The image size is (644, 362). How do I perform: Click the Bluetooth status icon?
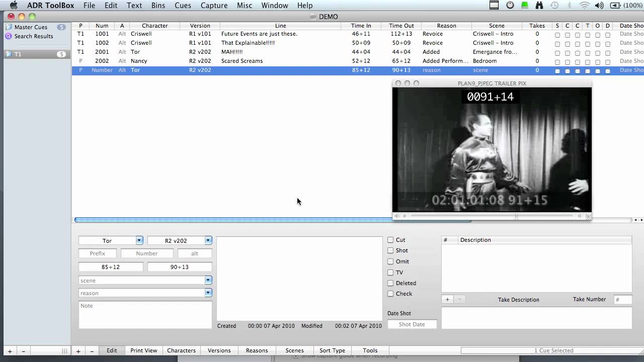tap(570, 6)
